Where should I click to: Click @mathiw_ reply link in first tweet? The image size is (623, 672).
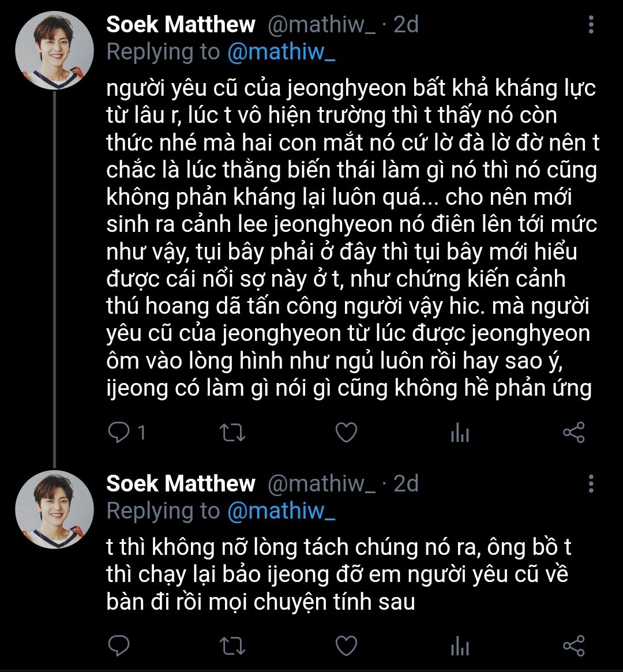pyautogui.click(x=281, y=52)
